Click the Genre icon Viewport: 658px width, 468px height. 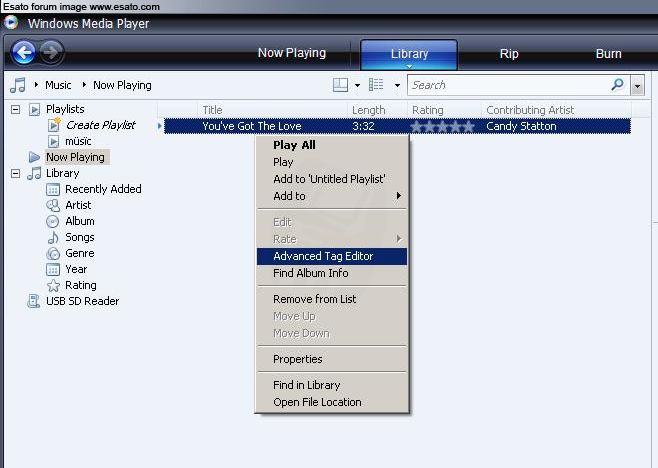[x=53, y=254]
